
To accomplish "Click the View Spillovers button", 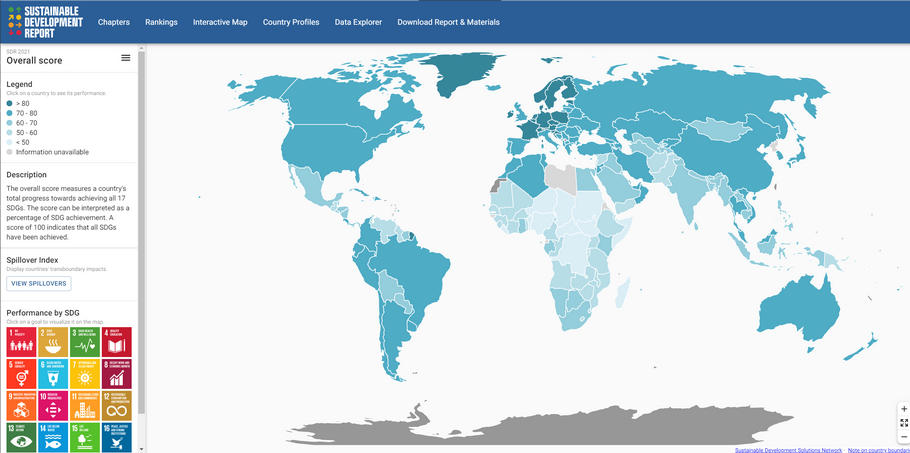I will [x=39, y=283].
